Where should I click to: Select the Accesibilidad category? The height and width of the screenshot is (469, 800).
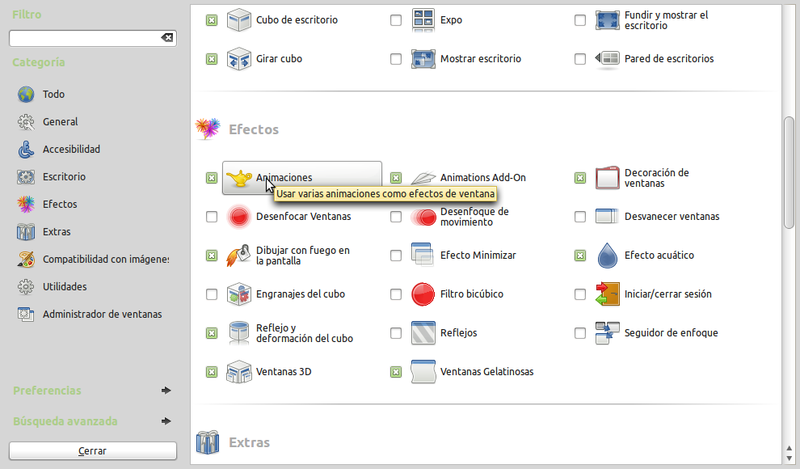[70, 149]
